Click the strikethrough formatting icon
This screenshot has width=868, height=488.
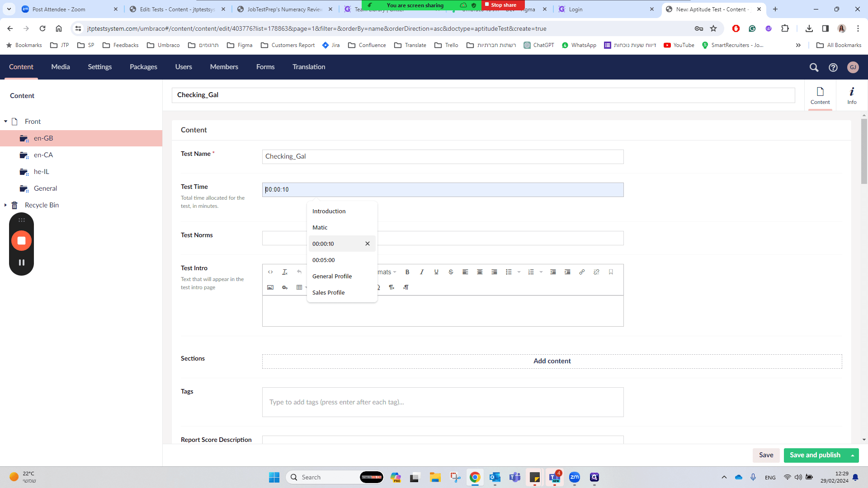point(450,272)
